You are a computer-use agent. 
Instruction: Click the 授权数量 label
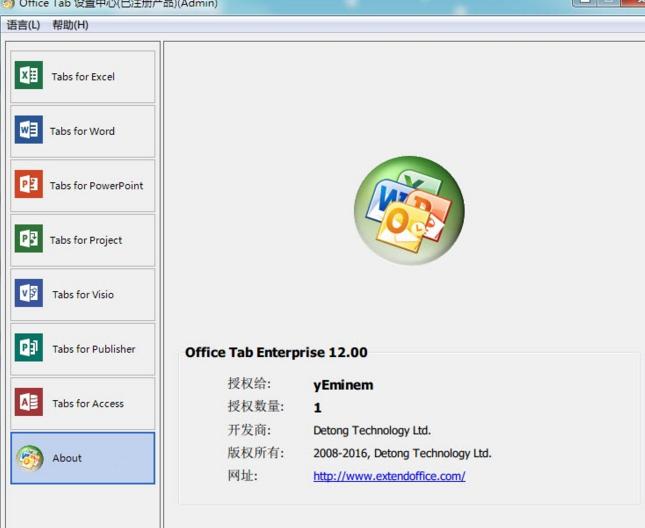pyautogui.click(x=256, y=406)
